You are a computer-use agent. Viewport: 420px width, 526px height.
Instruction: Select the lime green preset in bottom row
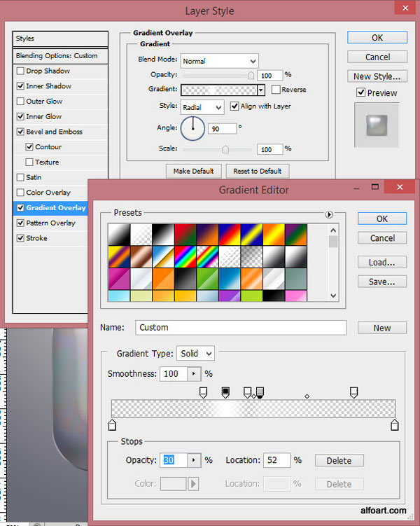click(251, 296)
